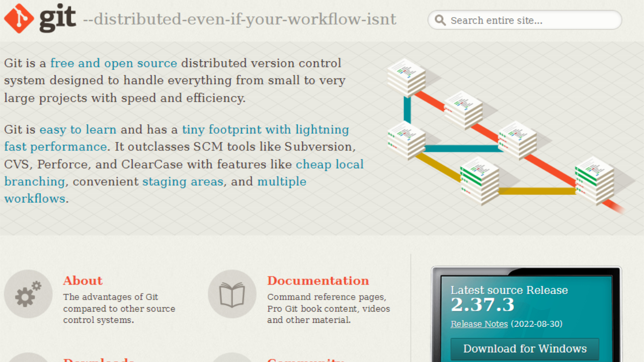The image size is (644, 362).
Task: Open the cheap local branching link
Action: click(329, 164)
